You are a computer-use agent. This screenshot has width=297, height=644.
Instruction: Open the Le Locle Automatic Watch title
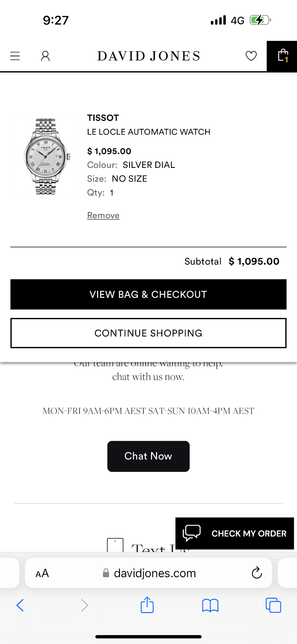(148, 132)
